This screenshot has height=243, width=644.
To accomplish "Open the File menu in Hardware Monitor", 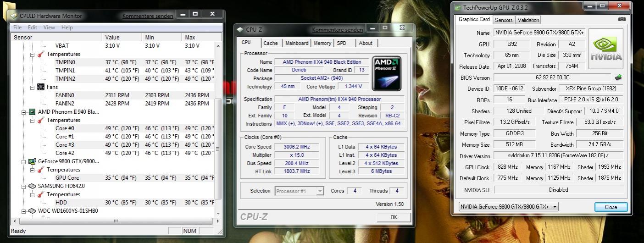I will pos(17,28).
